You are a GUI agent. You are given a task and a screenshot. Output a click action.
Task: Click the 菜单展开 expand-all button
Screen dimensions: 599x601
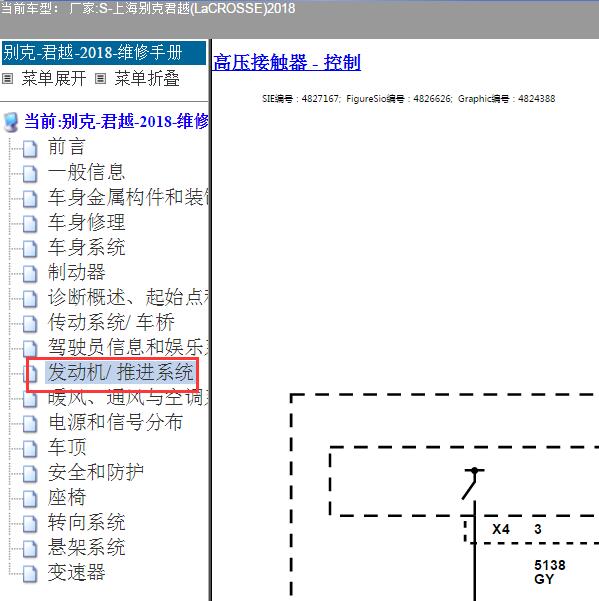[54, 79]
